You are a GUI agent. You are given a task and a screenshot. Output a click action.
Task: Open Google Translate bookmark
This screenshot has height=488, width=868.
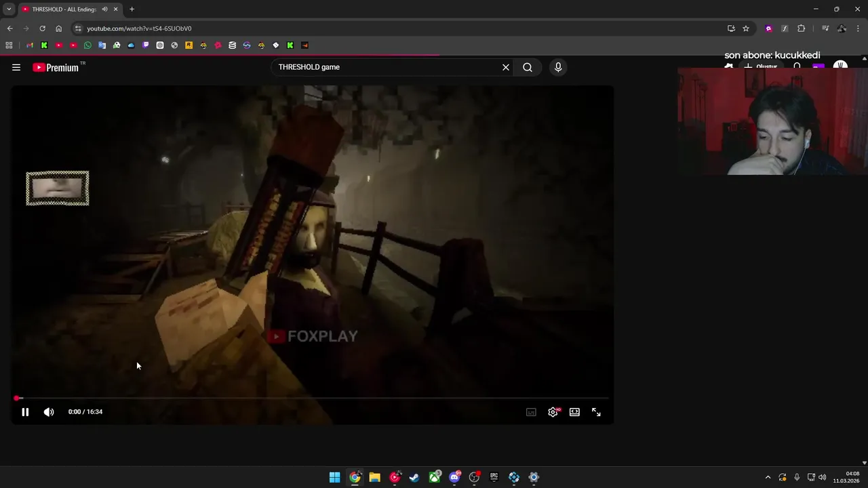[102, 45]
